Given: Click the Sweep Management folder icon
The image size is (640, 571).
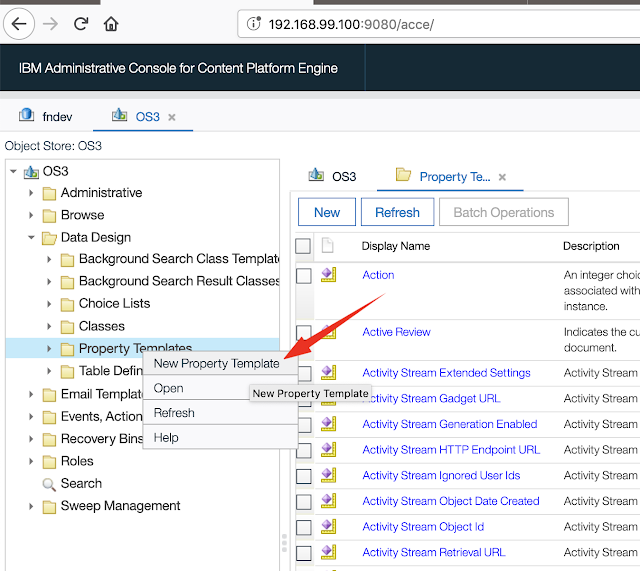Looking at the screenshot, I should click(49, 507).
